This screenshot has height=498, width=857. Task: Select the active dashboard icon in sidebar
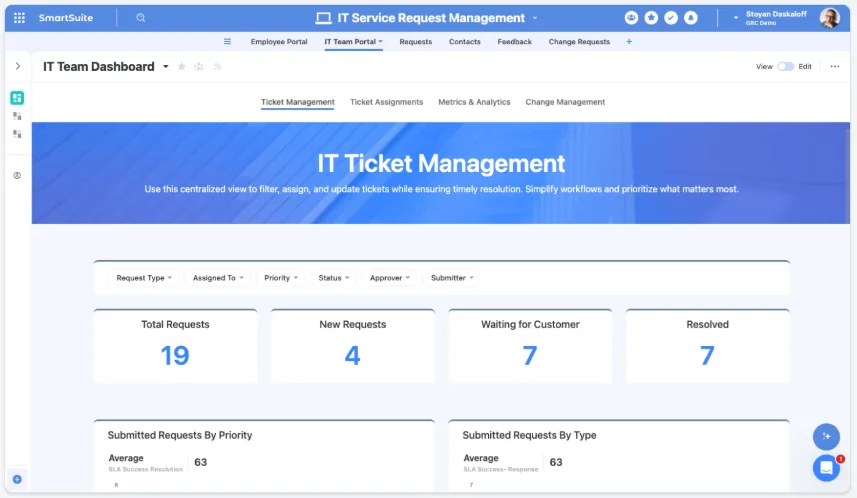click(17, 98)
